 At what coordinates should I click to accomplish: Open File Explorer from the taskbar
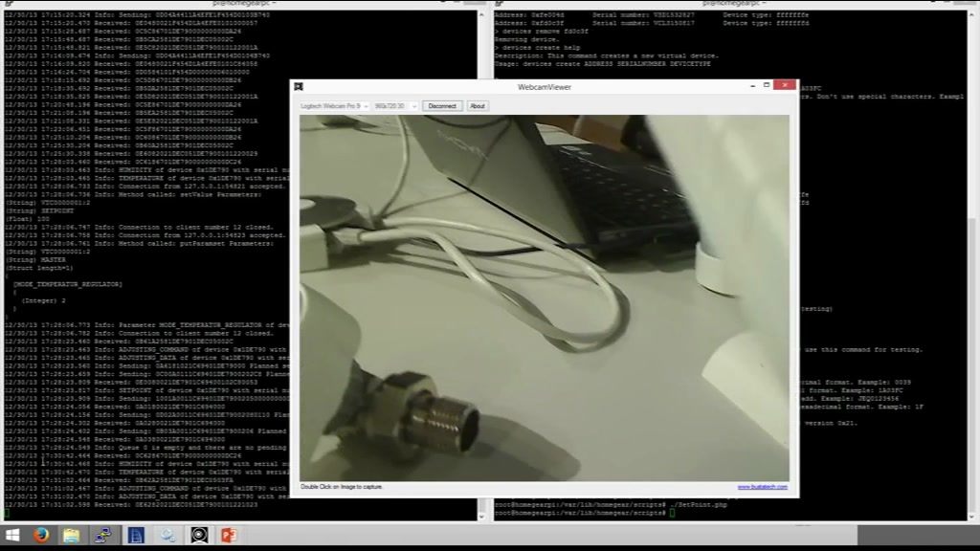click(72, 536)
